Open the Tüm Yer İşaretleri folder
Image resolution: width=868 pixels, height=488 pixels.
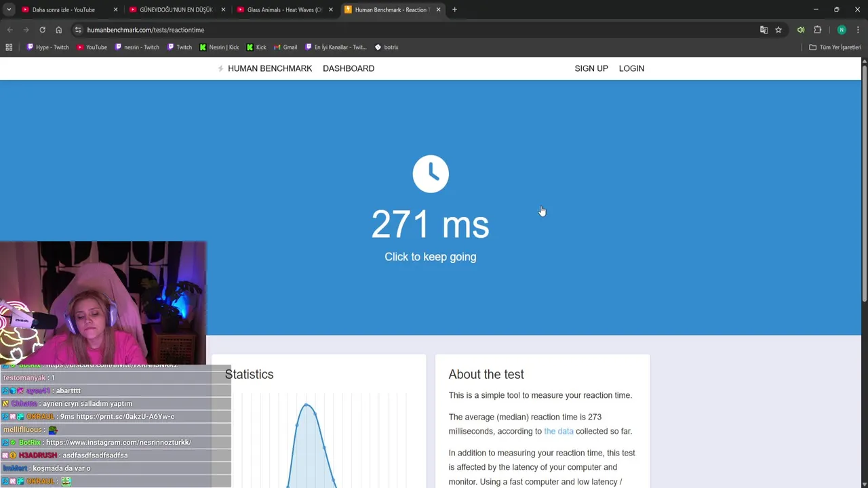pos(835,47)
